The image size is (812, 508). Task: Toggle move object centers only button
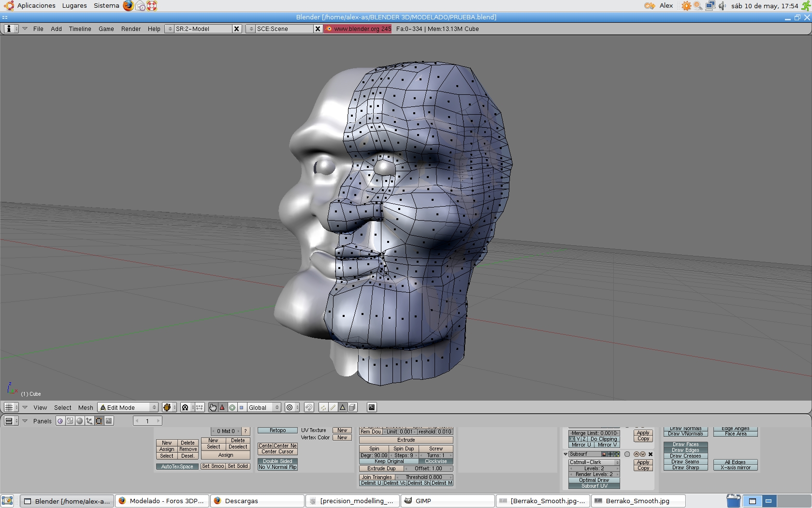point(200,407)
